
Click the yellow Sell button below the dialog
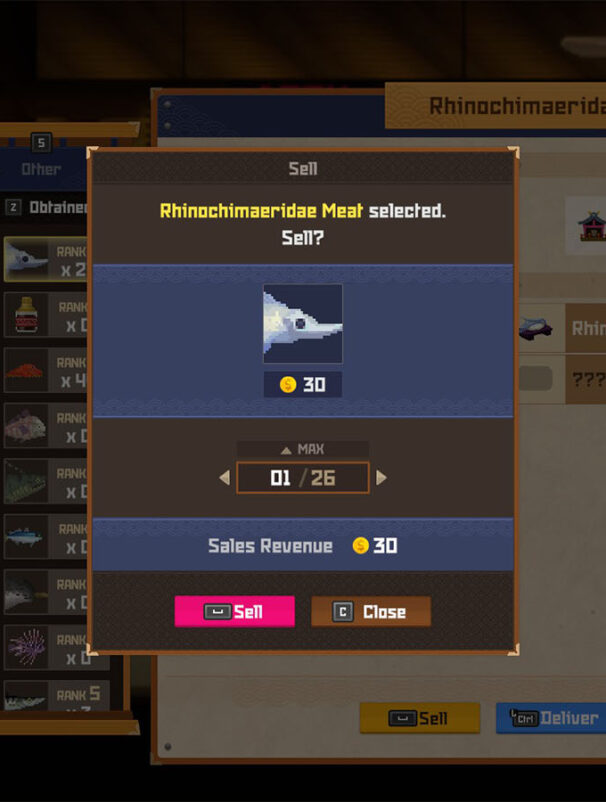pos(420,718)
